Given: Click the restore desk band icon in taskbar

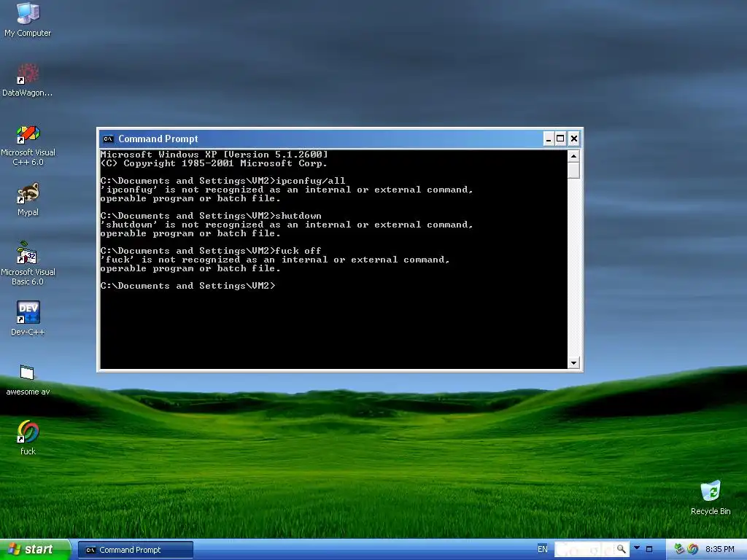Looking at the screenshot, I should [649, 549].
